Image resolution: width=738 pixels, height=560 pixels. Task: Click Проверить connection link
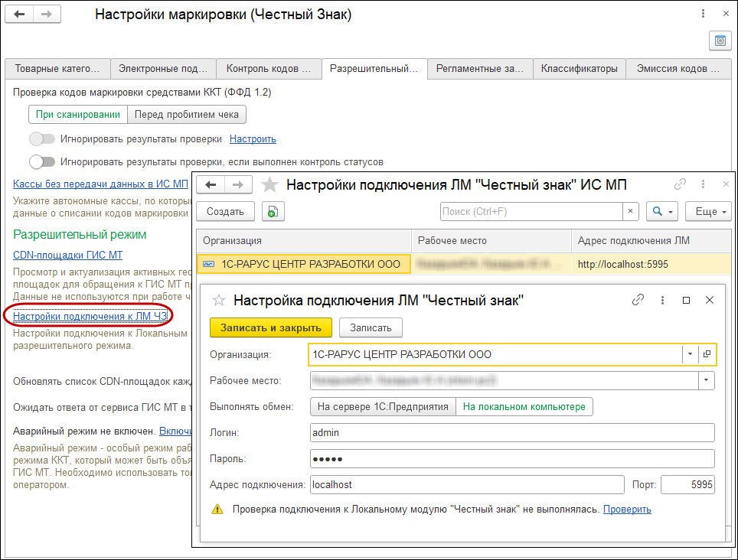627,510
